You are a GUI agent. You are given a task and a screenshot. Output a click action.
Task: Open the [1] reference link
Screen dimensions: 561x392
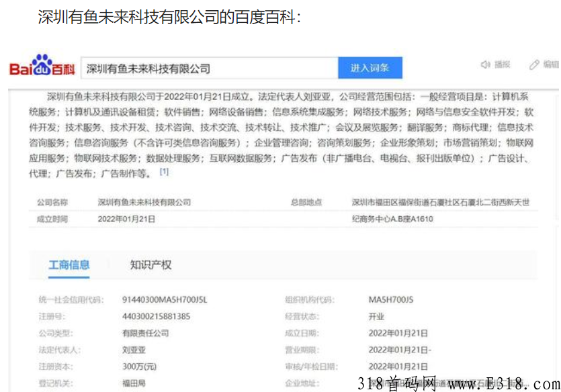click(x=164, y=172)
